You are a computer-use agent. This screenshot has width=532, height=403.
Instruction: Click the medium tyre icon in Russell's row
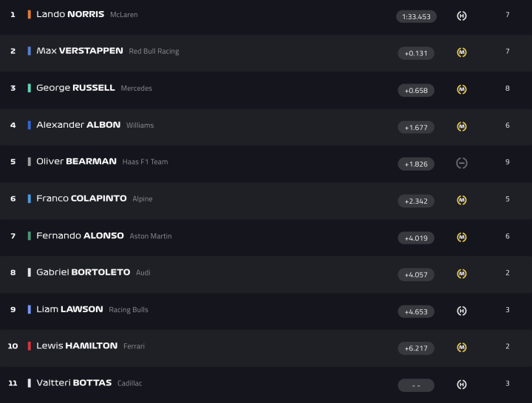pos(462,89)
